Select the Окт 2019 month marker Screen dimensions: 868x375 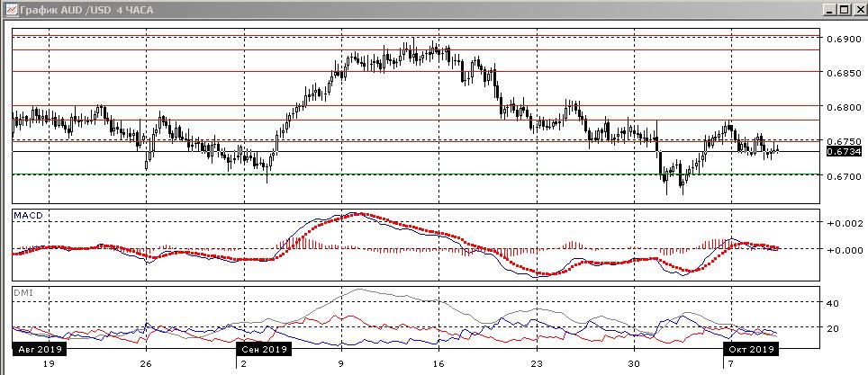pos(751,349)
